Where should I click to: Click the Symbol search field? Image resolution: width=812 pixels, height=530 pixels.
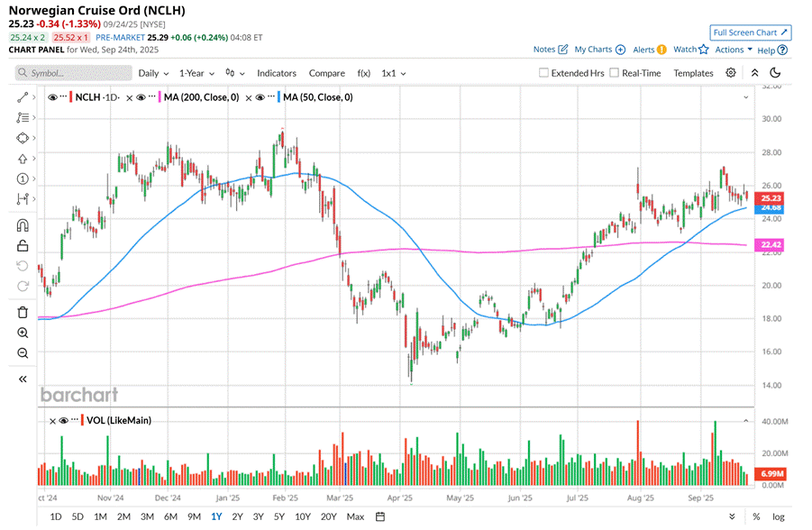tap(74, 73)
